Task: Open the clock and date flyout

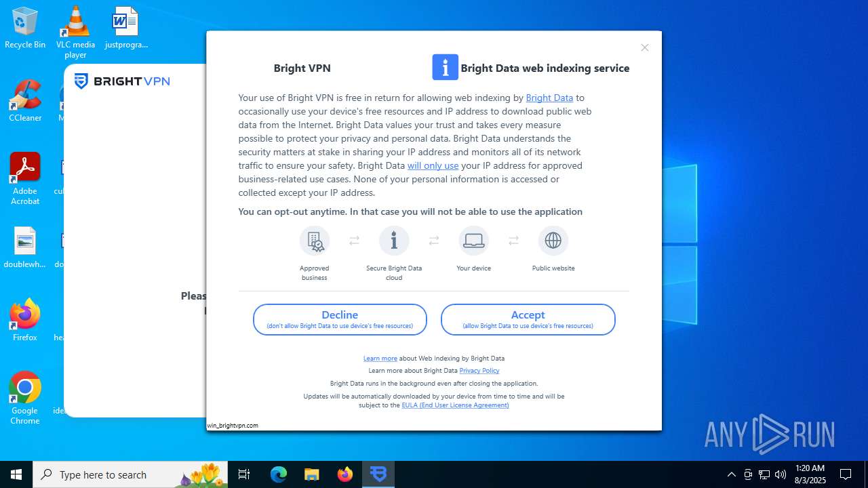Action: (x=810, y=474)
